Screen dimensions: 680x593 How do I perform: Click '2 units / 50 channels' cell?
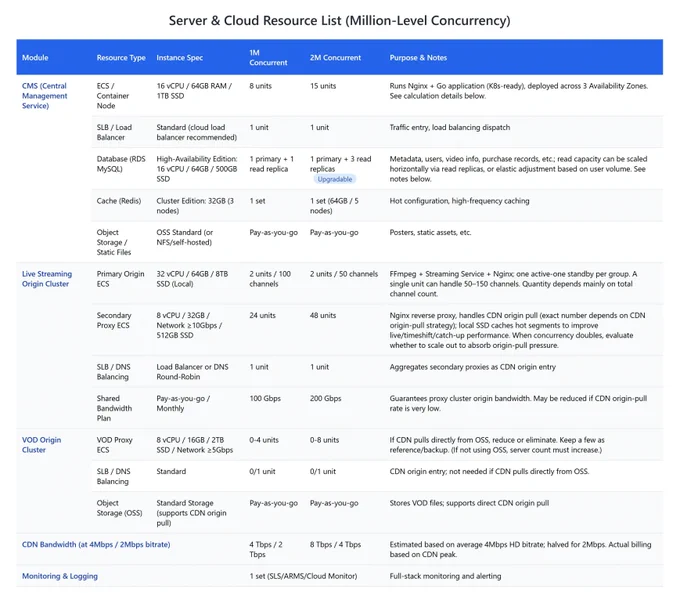[x=344, y=274]
